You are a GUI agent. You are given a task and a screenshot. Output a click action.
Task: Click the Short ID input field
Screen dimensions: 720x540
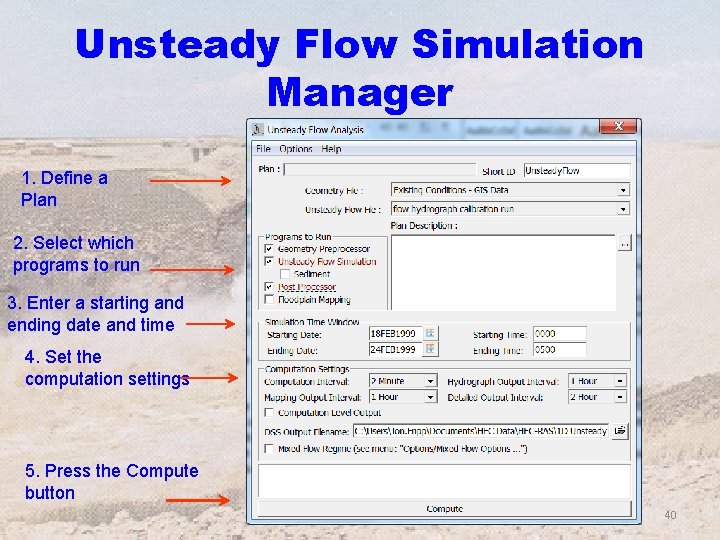point(577,171)
